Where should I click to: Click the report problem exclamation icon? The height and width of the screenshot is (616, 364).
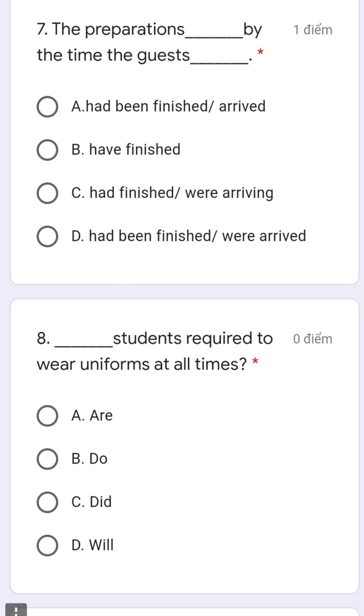point(16,610)
